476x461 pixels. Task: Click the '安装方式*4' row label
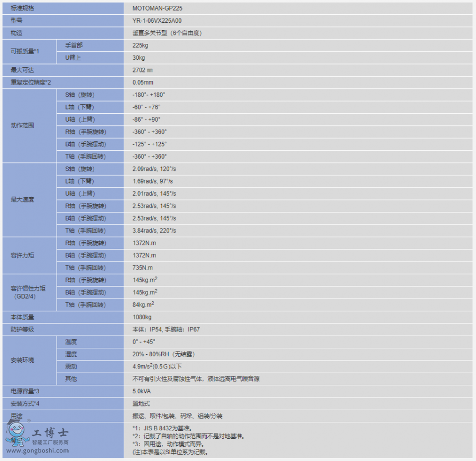click(x=25, y=404)
